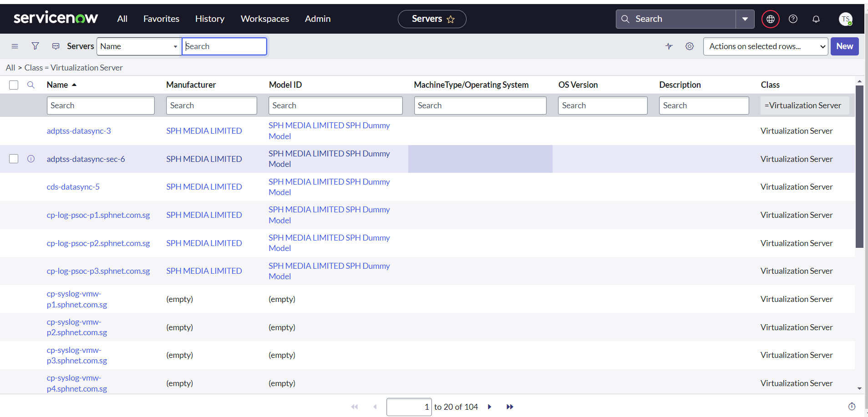Open the list controls hamburger menu

click(x=15, y=46)
